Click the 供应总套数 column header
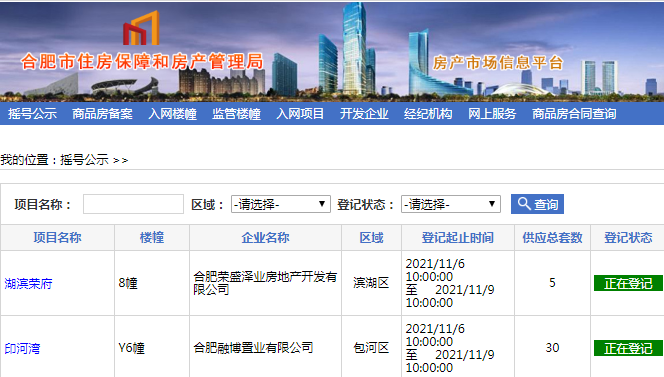Viewport: 664px width, 377px height. click(553, 238)
